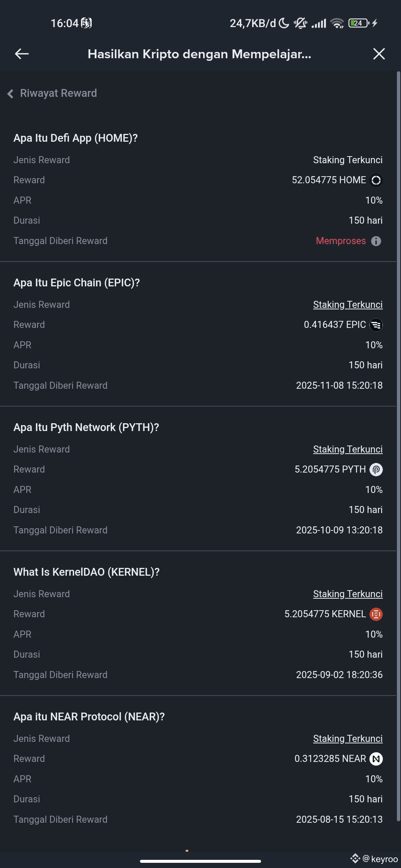Image resolution: width=401 pixels, height=868 pixels.
Task: Select Memproses status text
Action: pyautogui.click(x=340, y=241)
